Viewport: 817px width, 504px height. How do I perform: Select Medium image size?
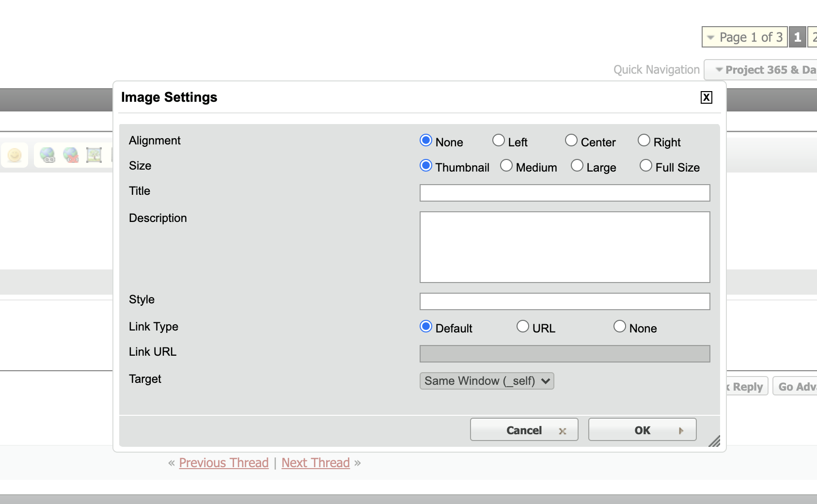[506, 166]
